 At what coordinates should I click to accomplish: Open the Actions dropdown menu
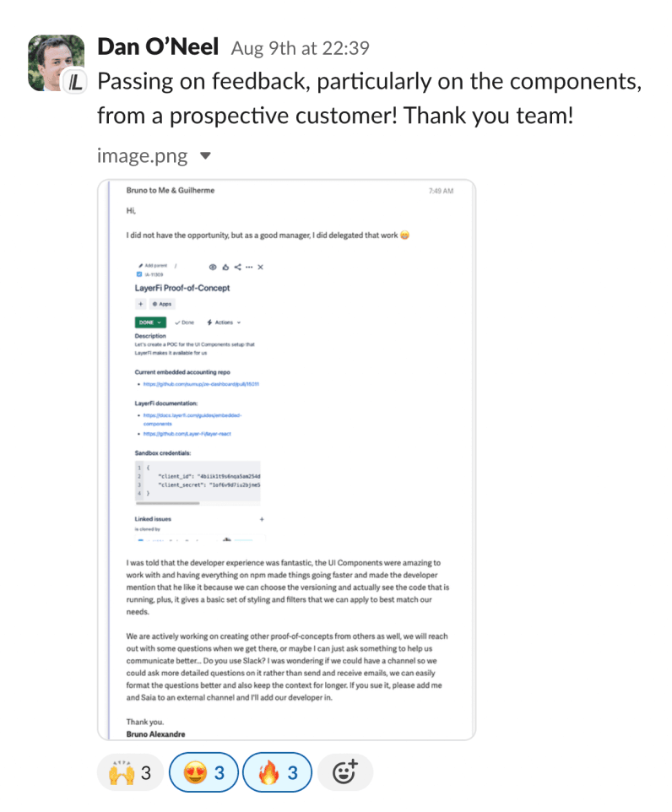224,322
